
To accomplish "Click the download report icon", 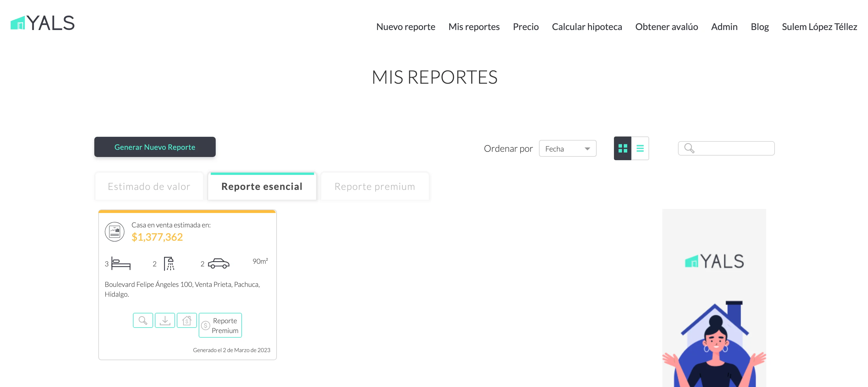I will click(x=165, y=320).
